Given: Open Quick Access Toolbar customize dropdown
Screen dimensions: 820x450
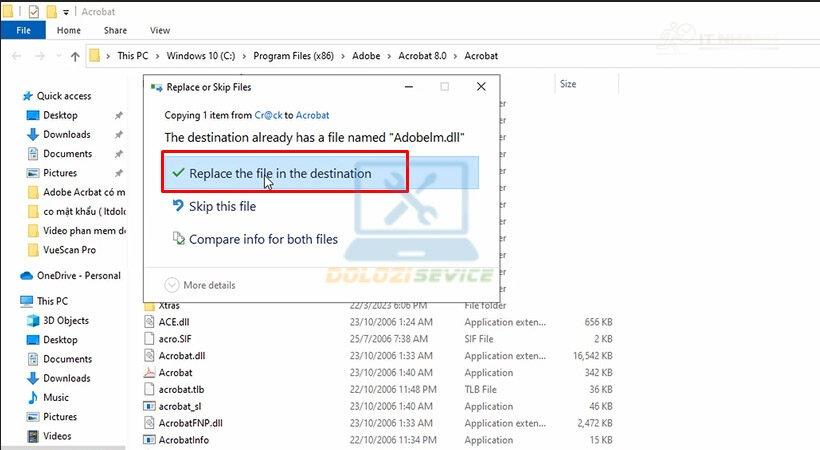Looking at the screenshot, I should point(66,12).
